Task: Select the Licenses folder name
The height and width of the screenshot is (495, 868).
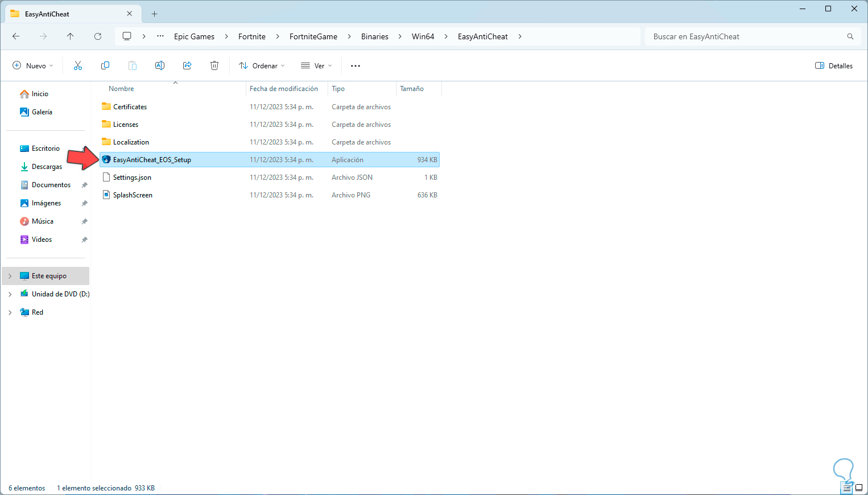Action: pyautogui.click(x=126, y=125)
